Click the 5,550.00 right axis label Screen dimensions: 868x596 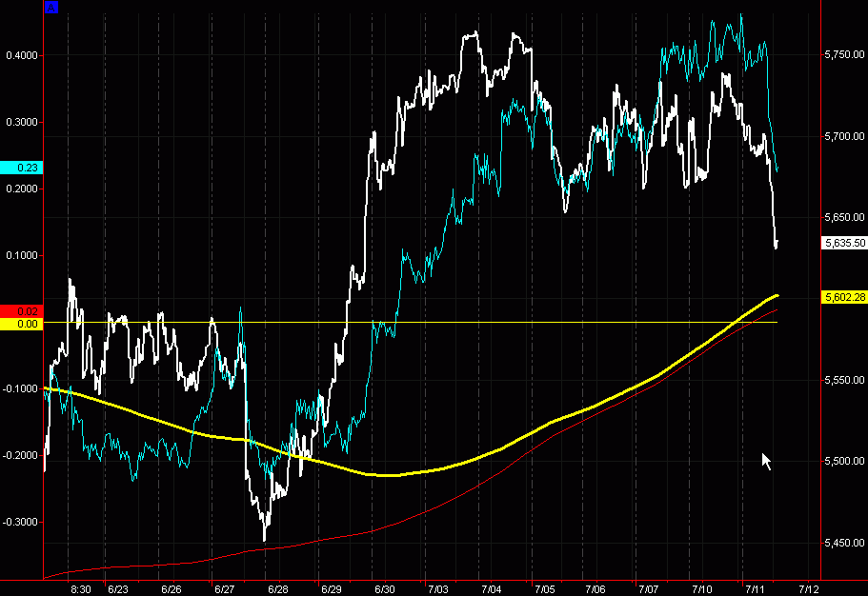tap(844, 380)
